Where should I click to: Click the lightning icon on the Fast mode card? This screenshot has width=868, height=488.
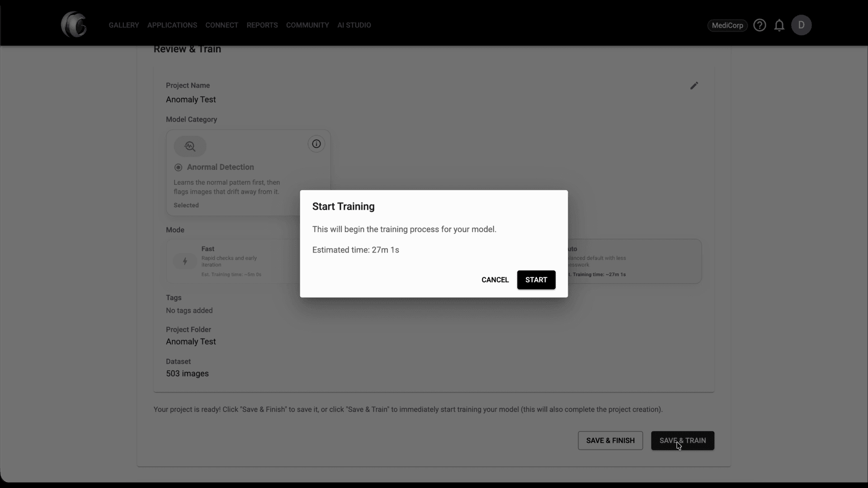184,262
